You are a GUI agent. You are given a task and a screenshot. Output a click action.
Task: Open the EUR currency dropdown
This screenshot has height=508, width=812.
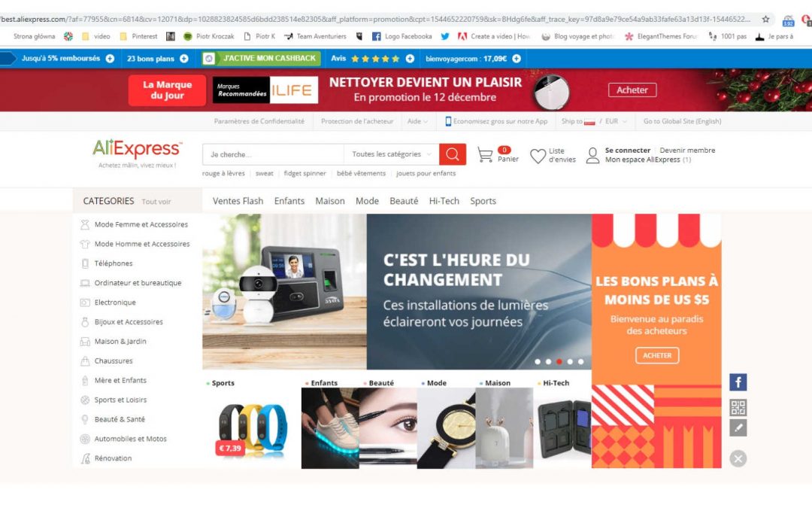617,121
